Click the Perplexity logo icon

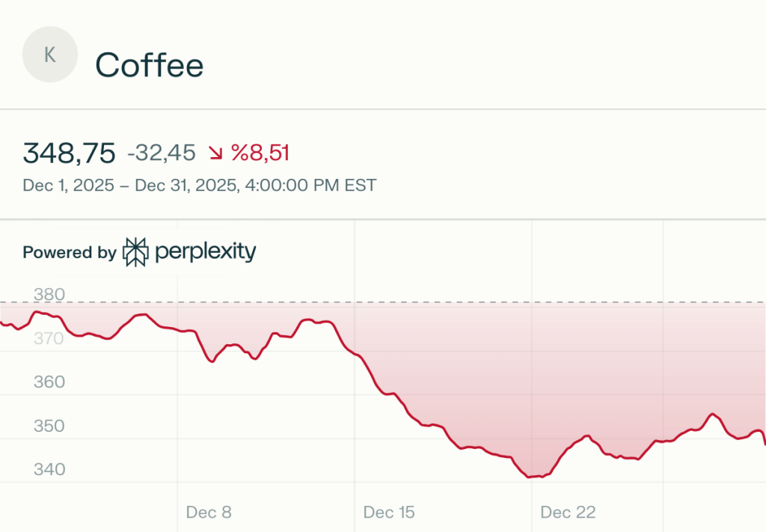click(135, 252)
